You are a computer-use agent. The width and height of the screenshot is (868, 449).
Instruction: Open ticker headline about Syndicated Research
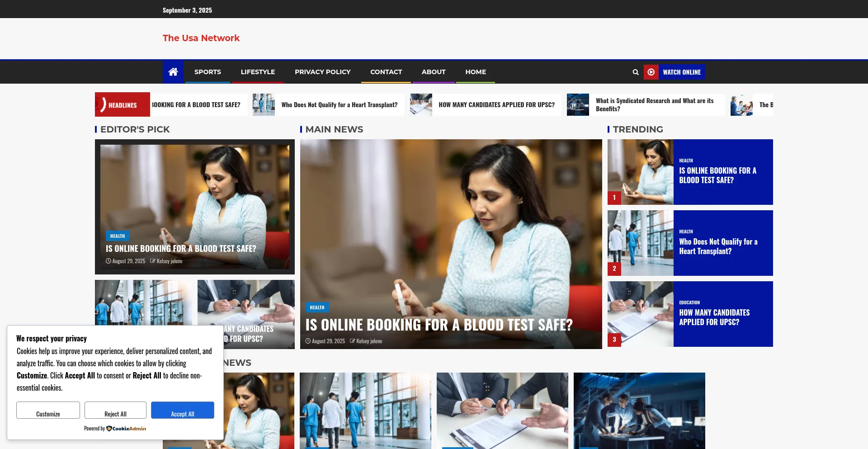655,105
